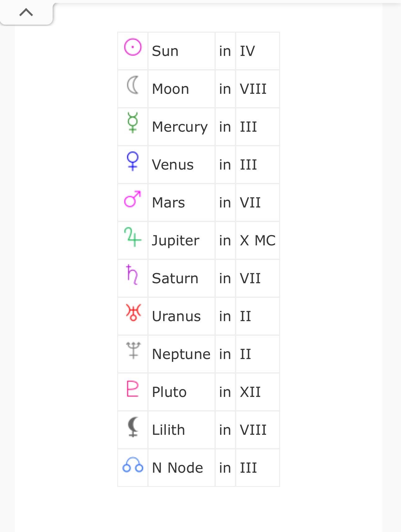This screenshot has height=532, width=401.
Task: Click the pink Sun symbol icon
Action: [133, 47]
